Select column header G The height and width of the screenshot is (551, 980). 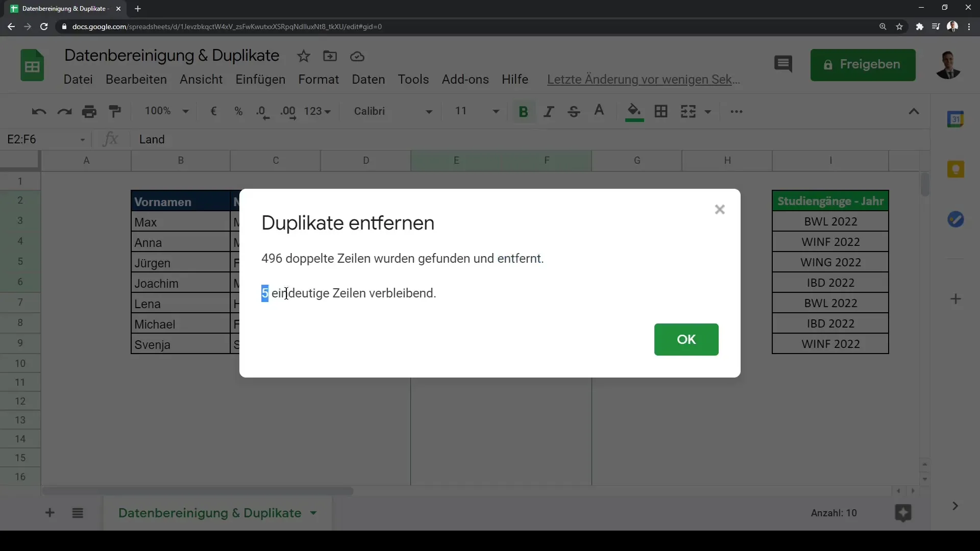pos(637,161)
